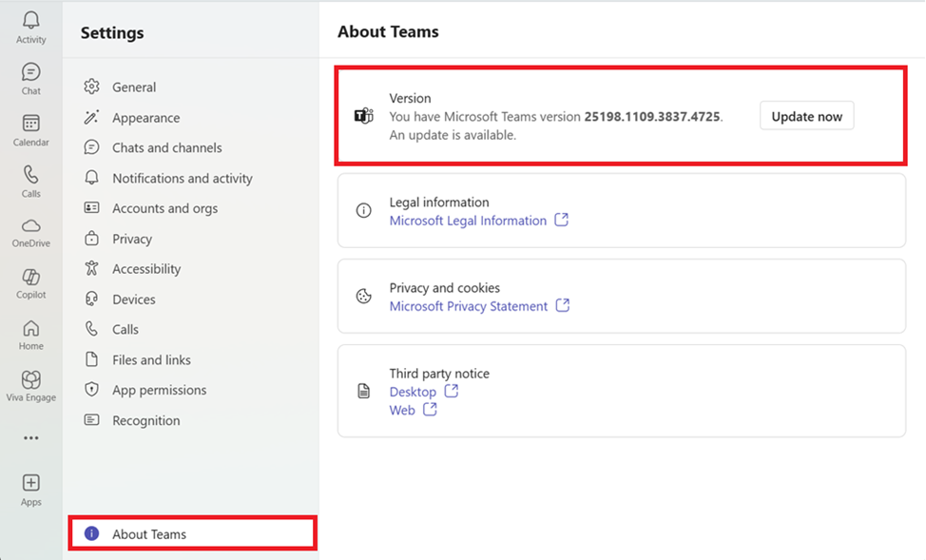Viewport: 926px width, 560px height.
Task: Click the Update now button
Action: tap(807, 116)
